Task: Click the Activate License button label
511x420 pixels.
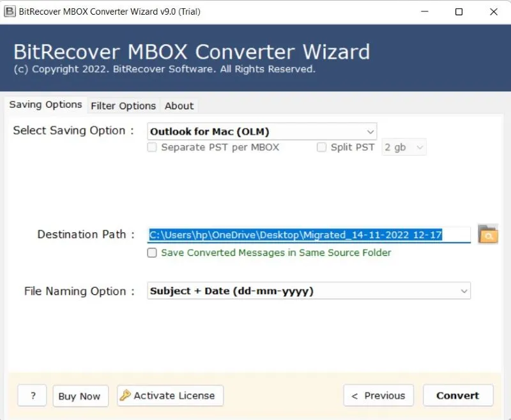Action: tap(174, 396)
